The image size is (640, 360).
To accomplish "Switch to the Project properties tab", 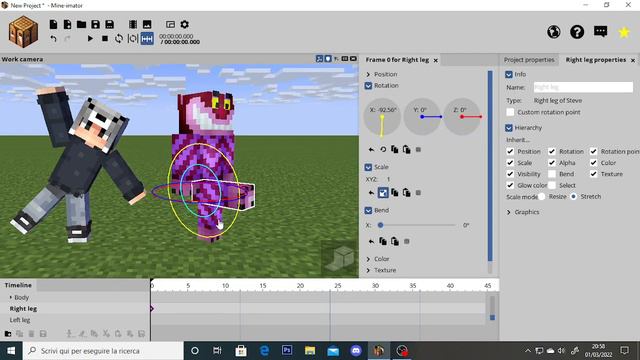I will click(529, 60).
